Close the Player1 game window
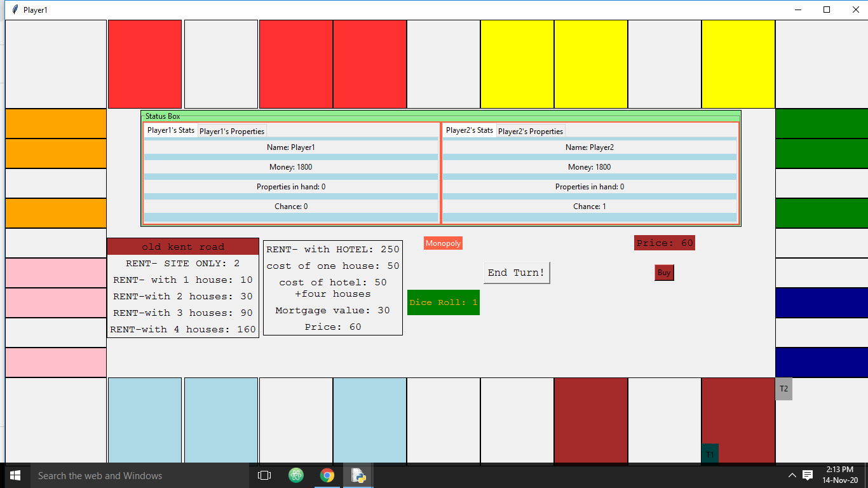 (855, 10)
